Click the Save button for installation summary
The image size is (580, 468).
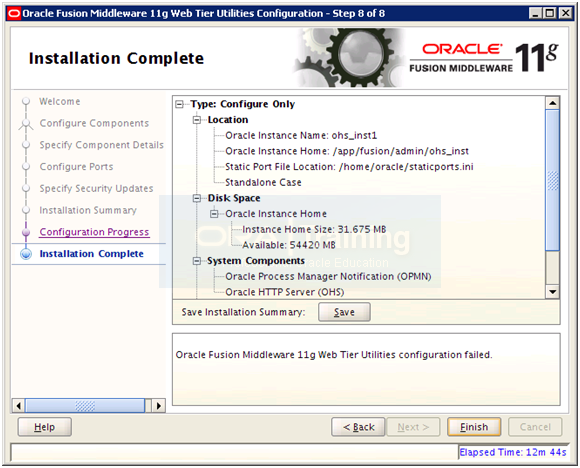(344, 312)
